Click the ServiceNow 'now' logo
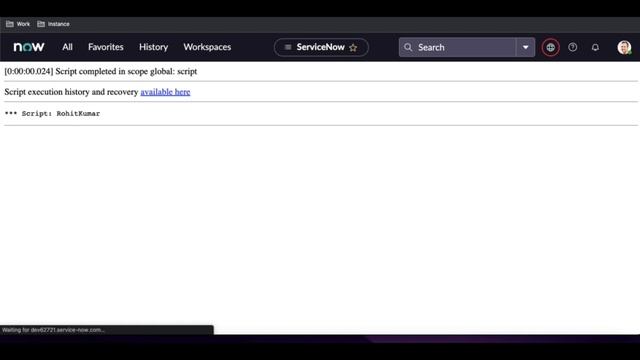640x360 pixels. click(29, 47)
